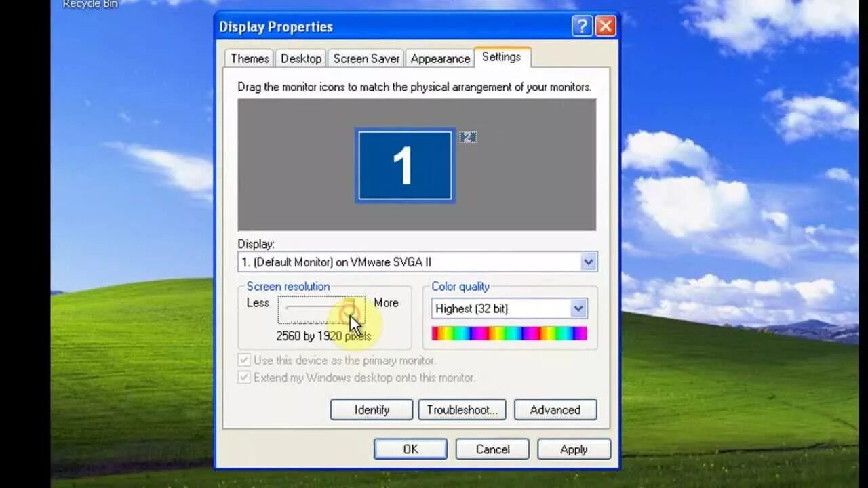Open Advanced display settings
The height and width of the screenshot is (488, 868).
tap(555, 409)
